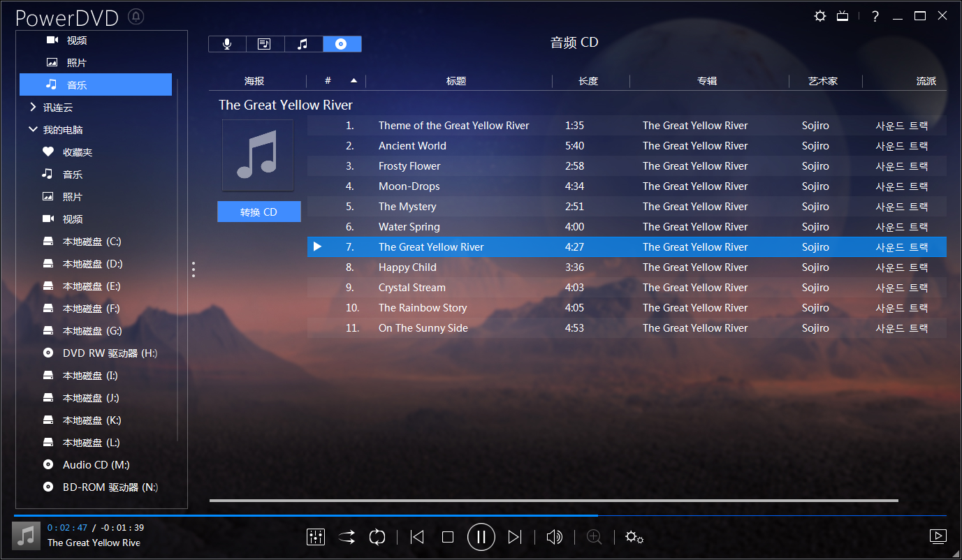Image resolution: width=962 pixels, height=560 pixels.
Task: Select track On The Sunny Side
Action: 627,328
